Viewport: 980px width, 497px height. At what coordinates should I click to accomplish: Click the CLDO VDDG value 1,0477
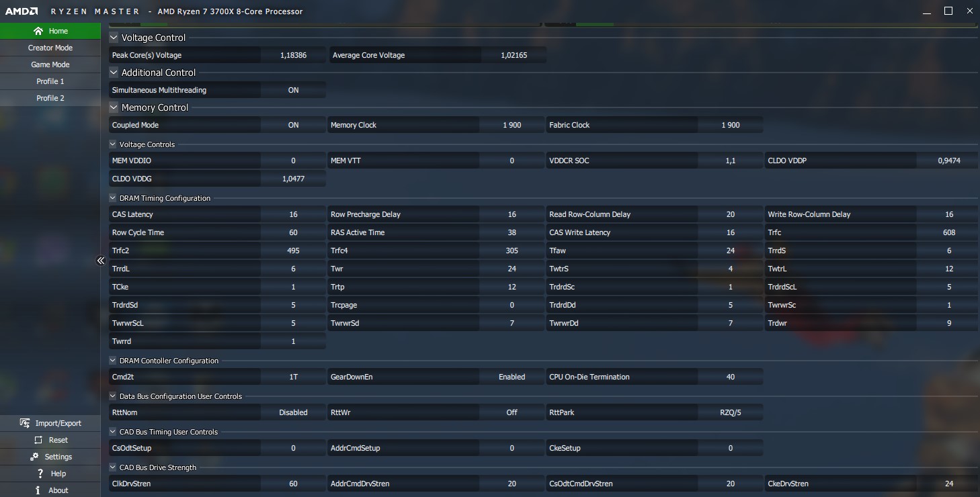(293, 179)
